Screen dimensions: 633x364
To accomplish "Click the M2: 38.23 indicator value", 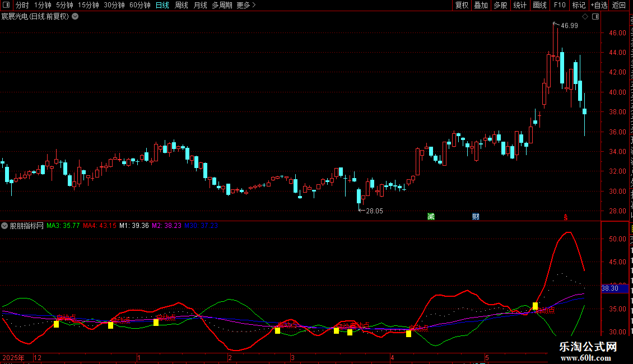I will click(167, 226).
